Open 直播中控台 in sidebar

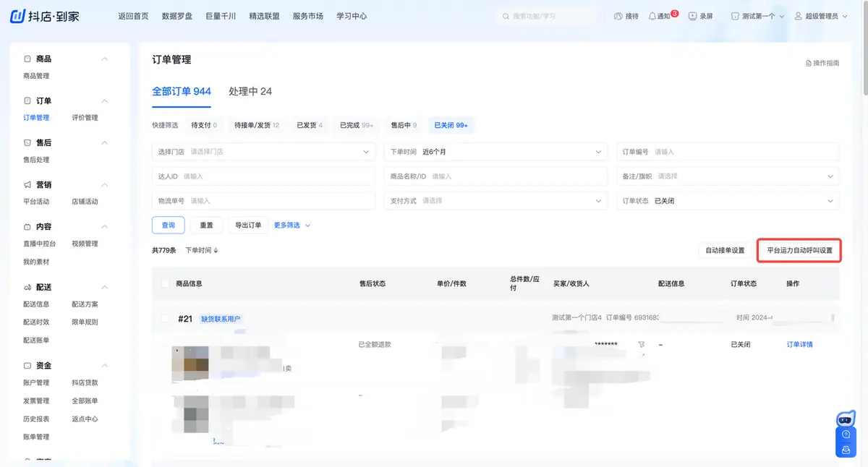click(39, 244)
